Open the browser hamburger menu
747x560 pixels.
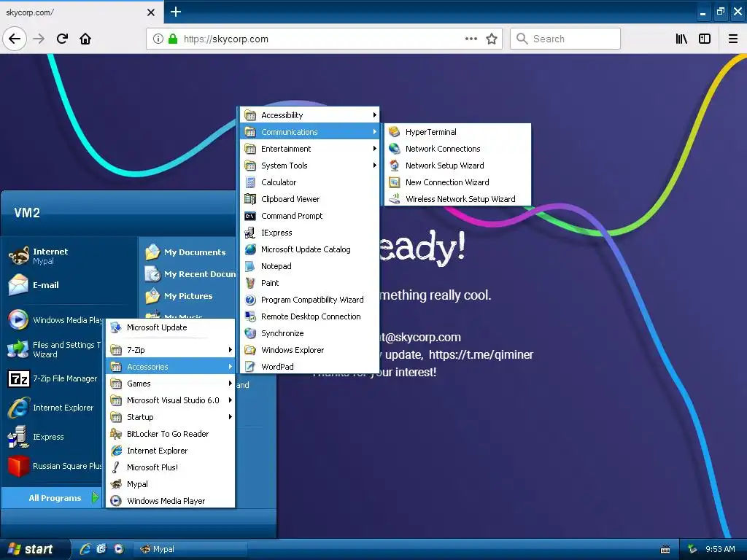[x=733, y=39]
